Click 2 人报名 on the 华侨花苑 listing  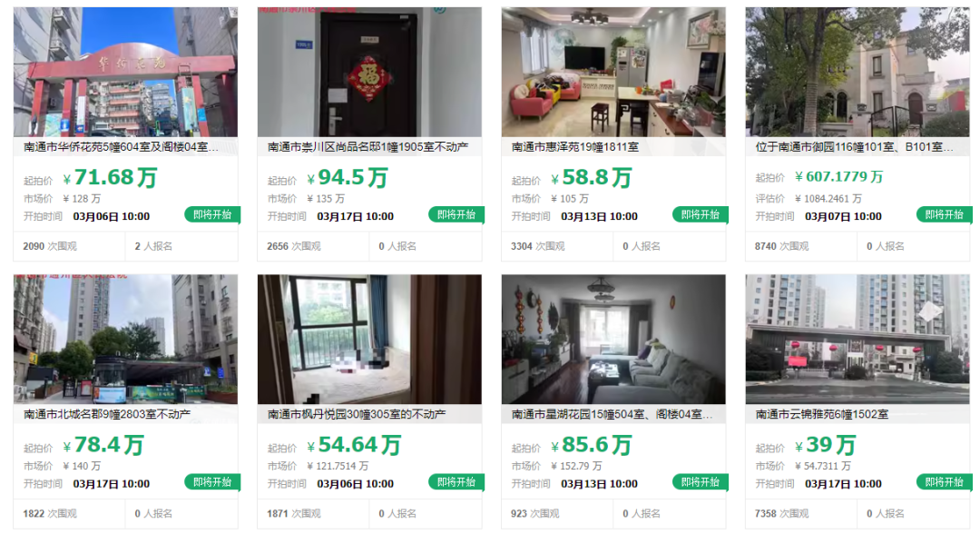(153, 246)
